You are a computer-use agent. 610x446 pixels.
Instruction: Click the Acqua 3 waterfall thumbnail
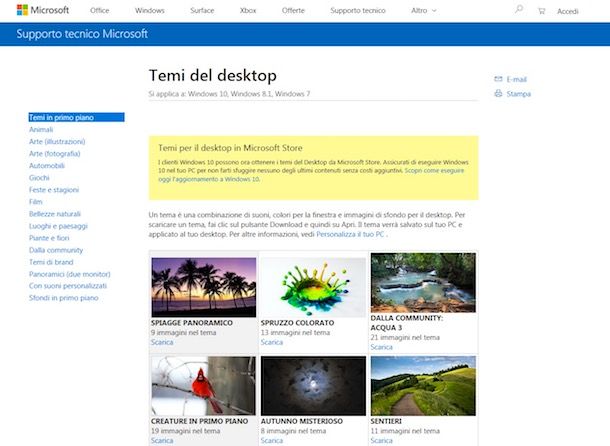pyautogui.click(x=423, y=283)
